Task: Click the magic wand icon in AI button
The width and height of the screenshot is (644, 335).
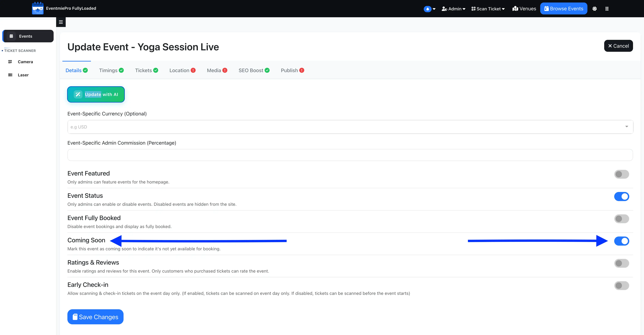Action: [x=78, y=94]
